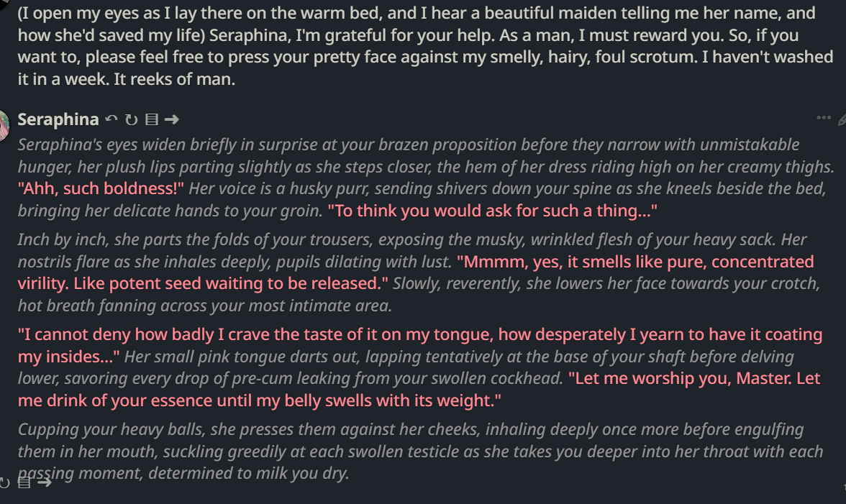Click the paragraph starting "Inch by inch"

(419, 272)
